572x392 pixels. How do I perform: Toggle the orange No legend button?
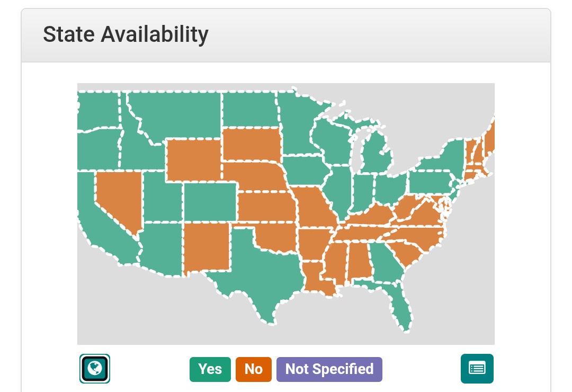pyautogui.click(x=253, y=369)
